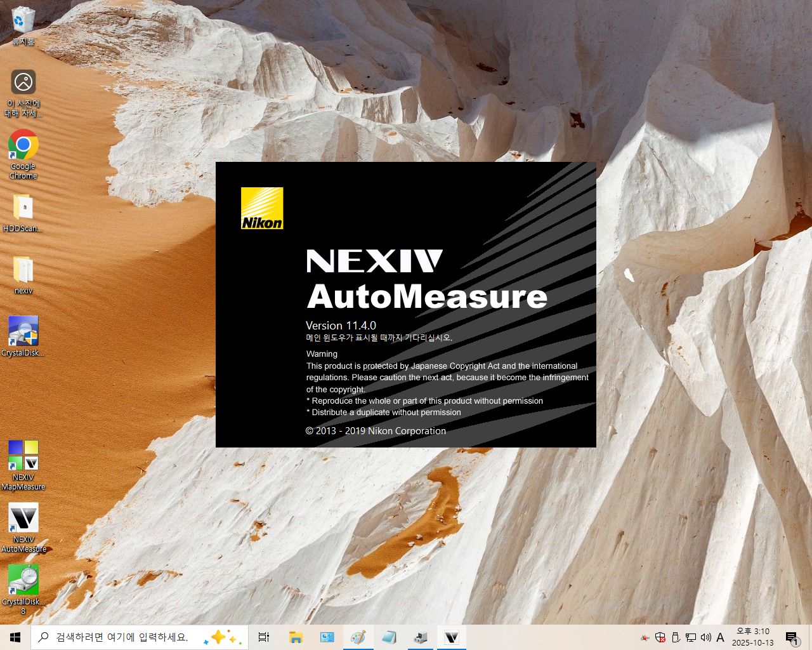Open File Explorer from the taskbar
This screenshot has height=650, width=812.
pos(296,637)
